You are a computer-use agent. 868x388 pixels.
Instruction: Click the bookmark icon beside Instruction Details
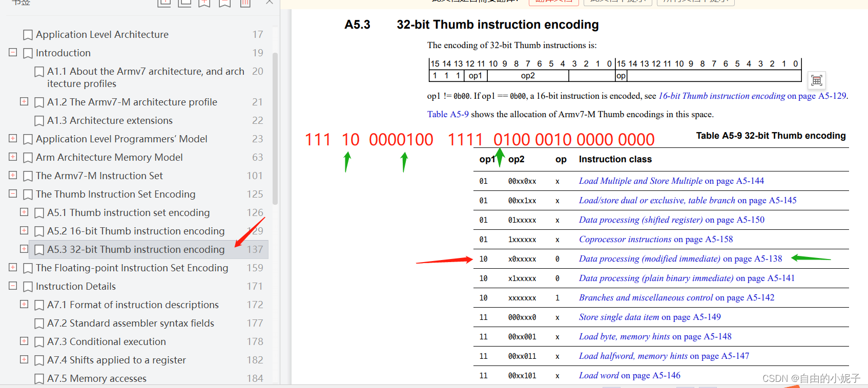point(28,287)
